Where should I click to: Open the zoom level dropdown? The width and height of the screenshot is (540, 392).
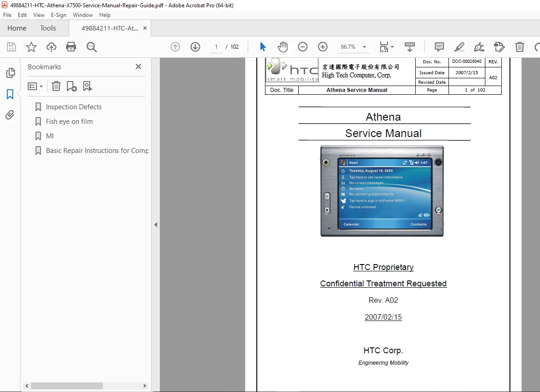[x=364, y=47]
